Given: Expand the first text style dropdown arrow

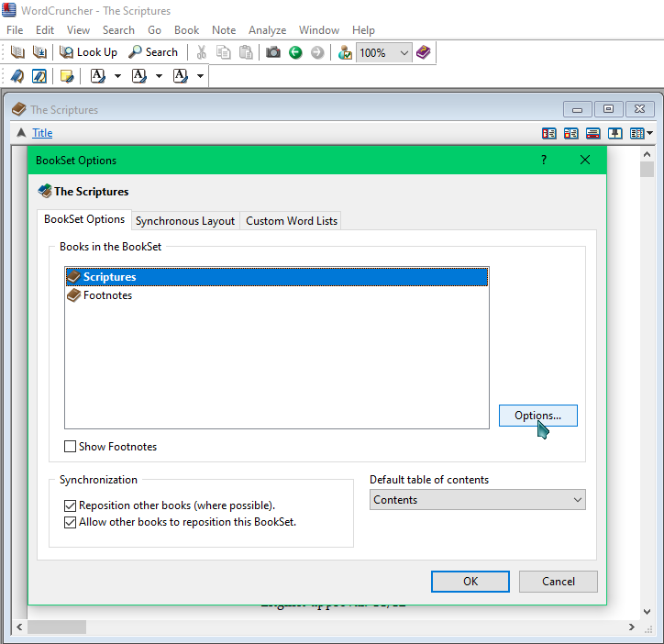Looking at the screenshot, I should click(117, 76).
